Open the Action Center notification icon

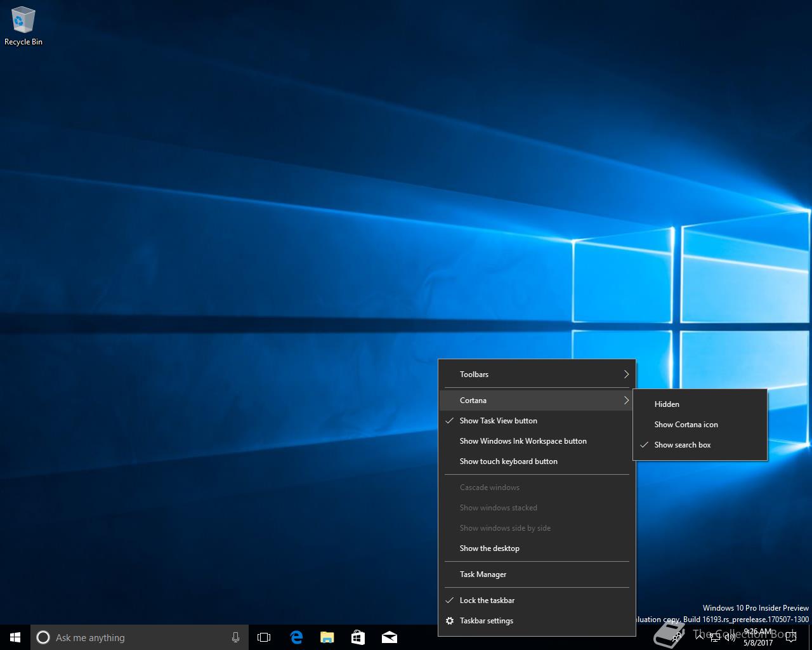[x=790, y=637]
